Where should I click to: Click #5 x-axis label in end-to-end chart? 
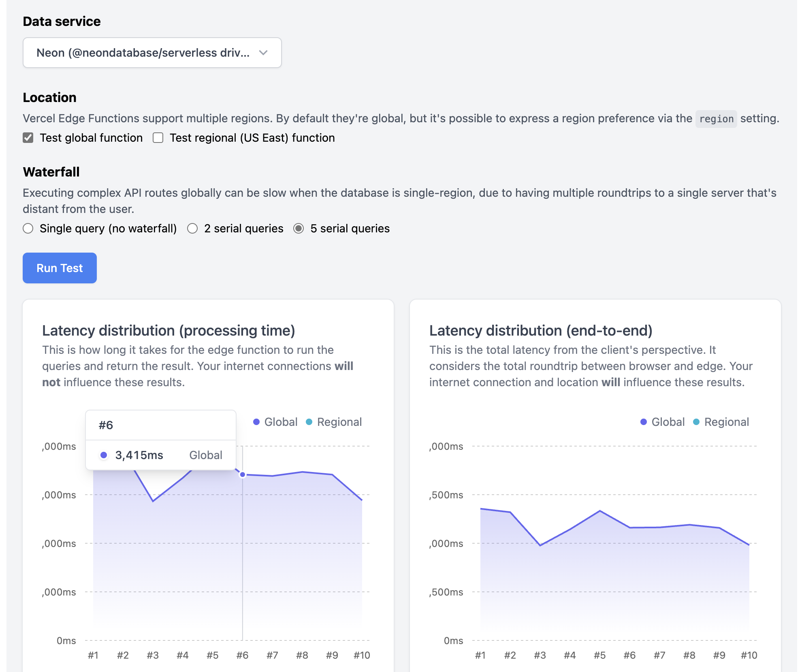599,655
